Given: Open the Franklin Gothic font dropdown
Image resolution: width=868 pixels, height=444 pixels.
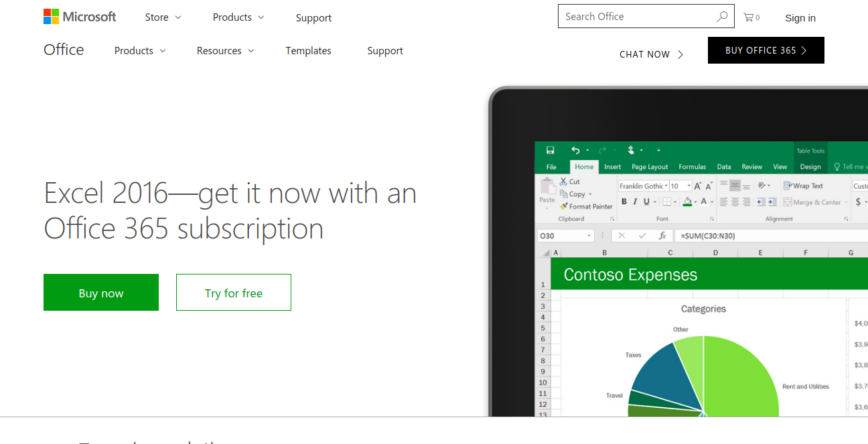Looking at the screenshot, I should (x=666, y=186).
